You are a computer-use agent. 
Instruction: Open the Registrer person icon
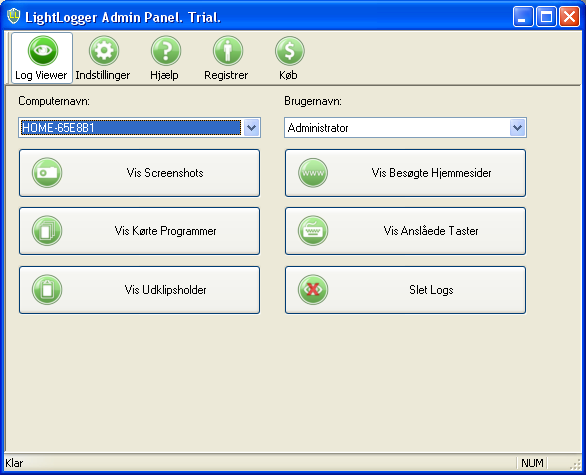tap(228, 50)
